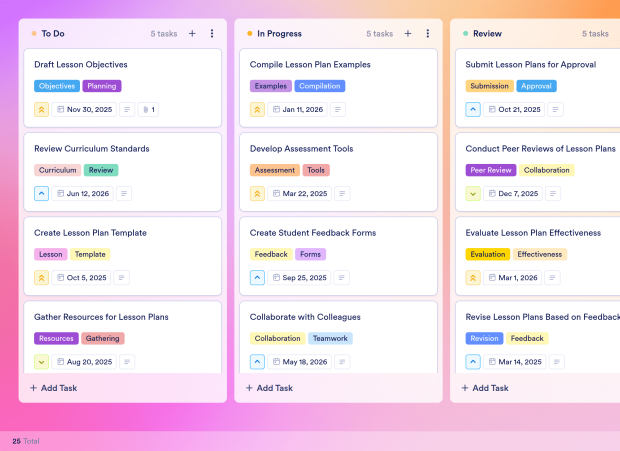Change priority on Draft Lesson Objectives card

42,109
